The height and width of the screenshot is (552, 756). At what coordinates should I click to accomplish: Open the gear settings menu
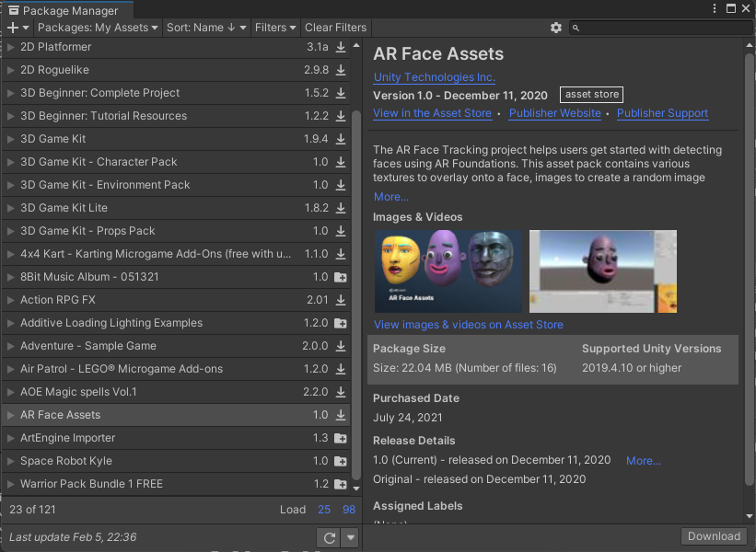(556, 28)
